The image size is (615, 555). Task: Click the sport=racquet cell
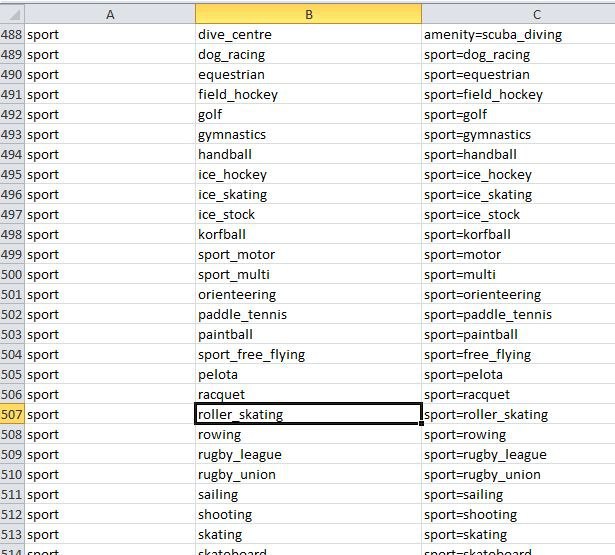point(519,394)
